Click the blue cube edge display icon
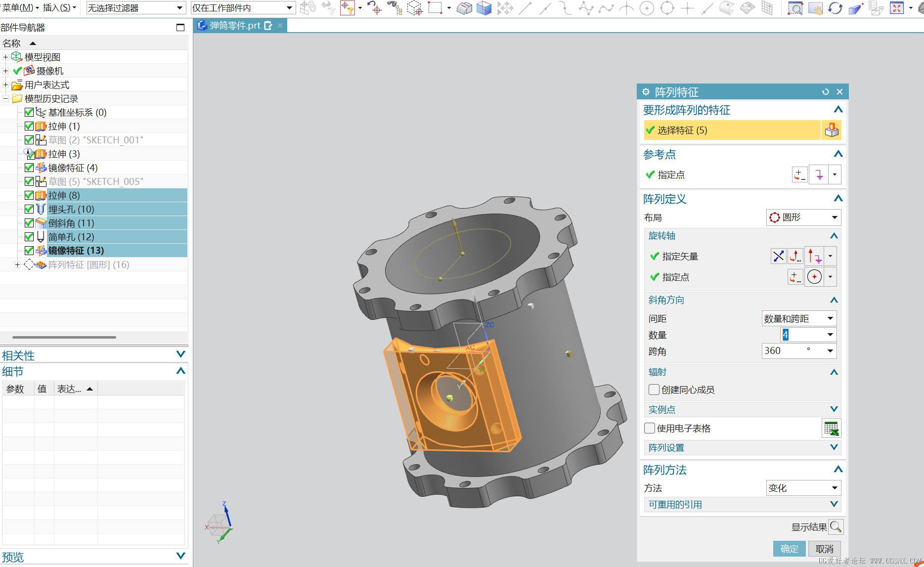 [x=484, y=8]
